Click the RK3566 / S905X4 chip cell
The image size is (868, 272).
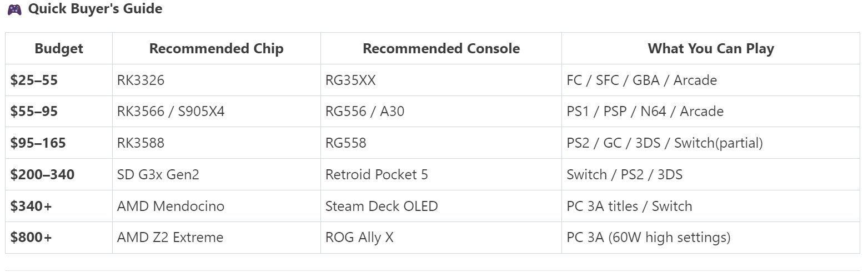click(170, 112)
